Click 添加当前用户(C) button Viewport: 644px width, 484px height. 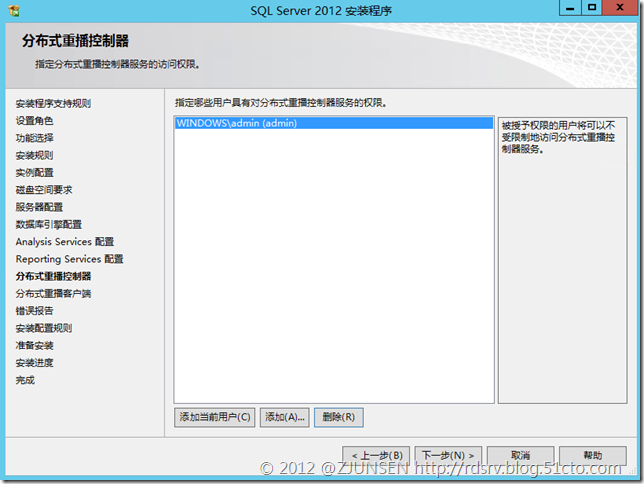(214, 417)
